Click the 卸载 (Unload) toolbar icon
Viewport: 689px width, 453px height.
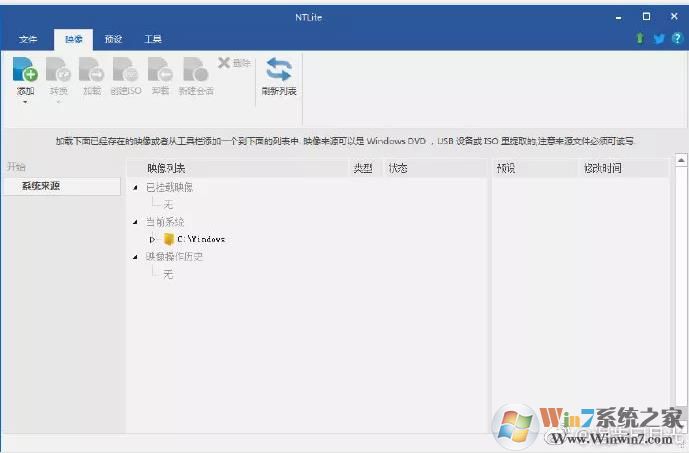[x=160, y=69]
